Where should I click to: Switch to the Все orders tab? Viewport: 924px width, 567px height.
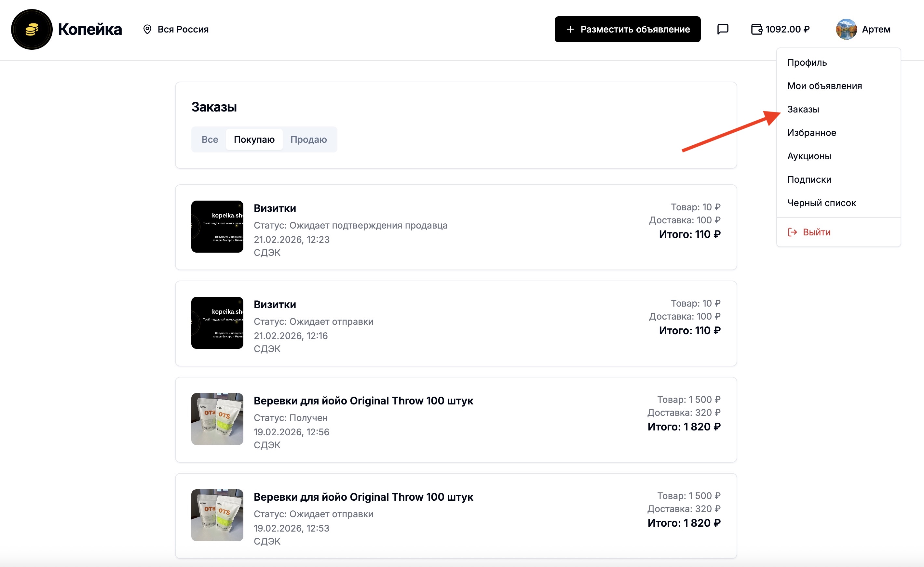(210, 139)
